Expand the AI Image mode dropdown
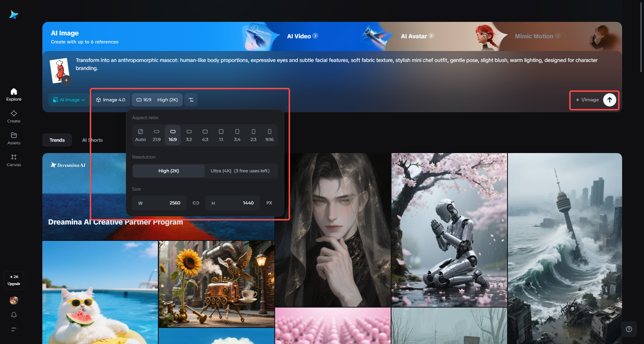 69,100
